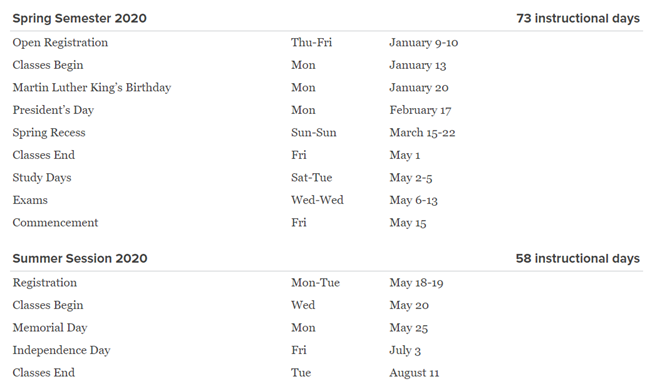650x389 pixels.
Task: Select the Study Days row label
Action: (x=42, y=177)
